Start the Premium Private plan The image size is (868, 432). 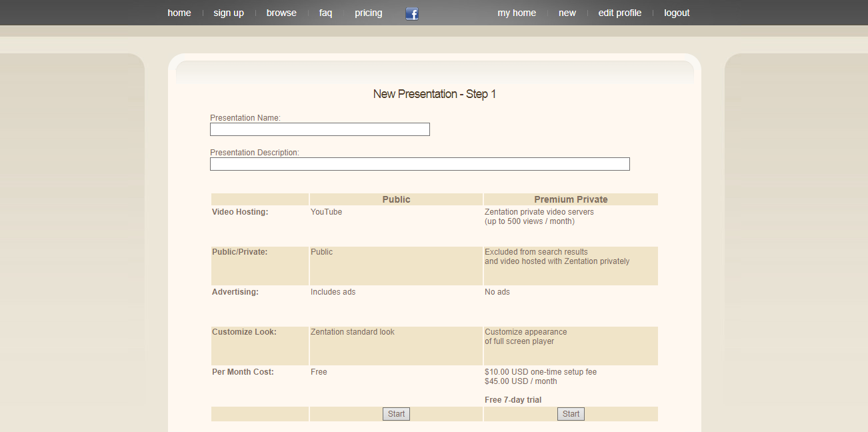click(571, 414)
